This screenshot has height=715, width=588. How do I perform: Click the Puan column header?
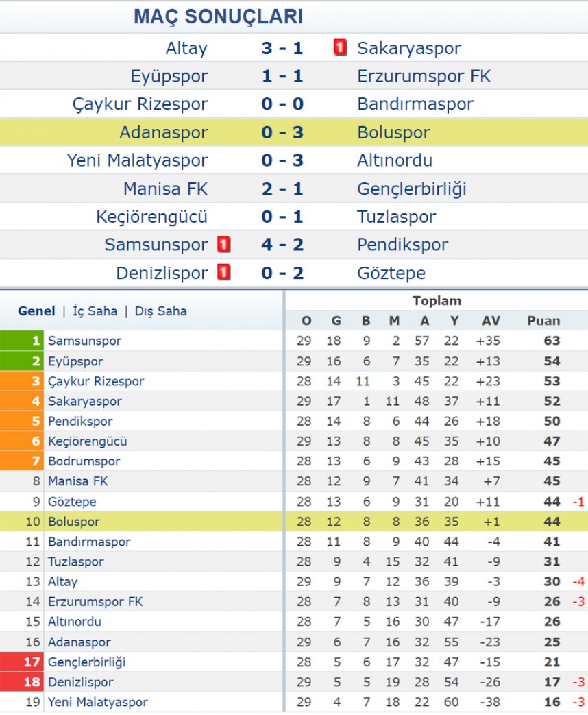(543, 321)
